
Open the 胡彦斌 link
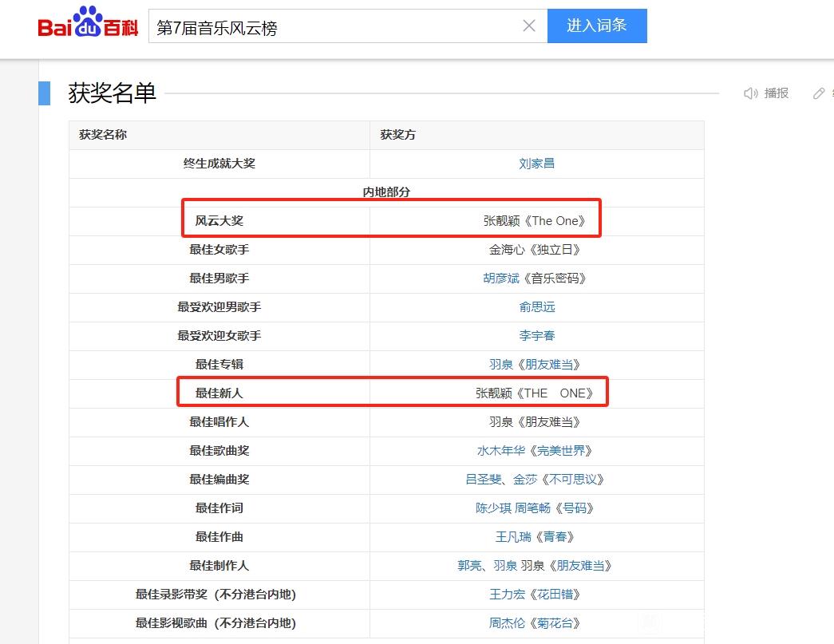coord(501,279)
